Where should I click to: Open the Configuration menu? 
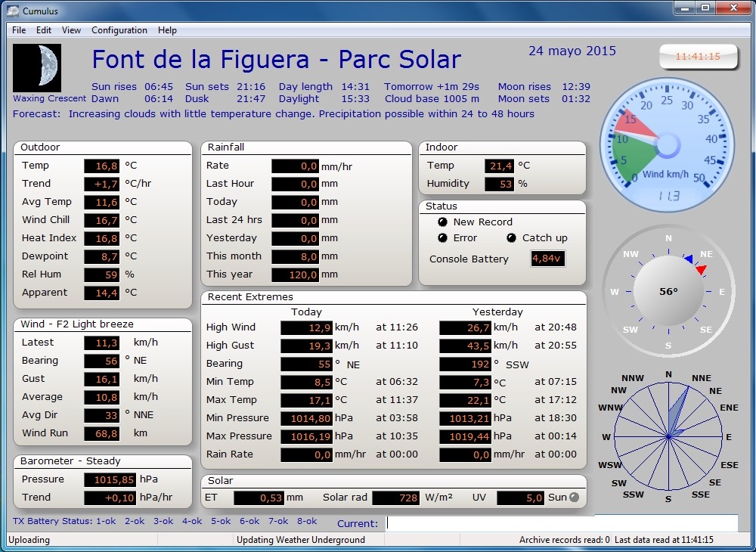(x=119, y=30)
